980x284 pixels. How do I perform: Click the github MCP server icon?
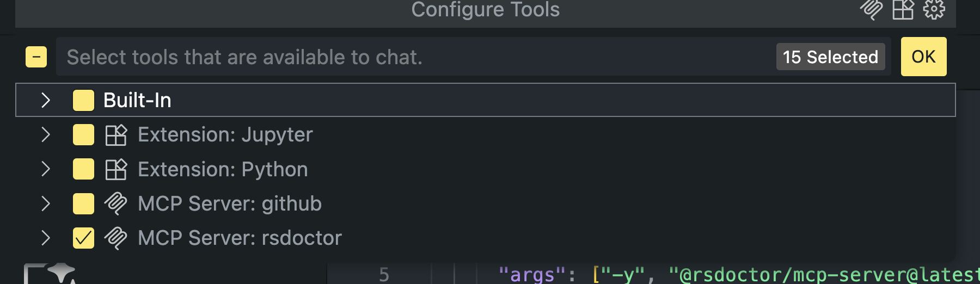(116, 203)
